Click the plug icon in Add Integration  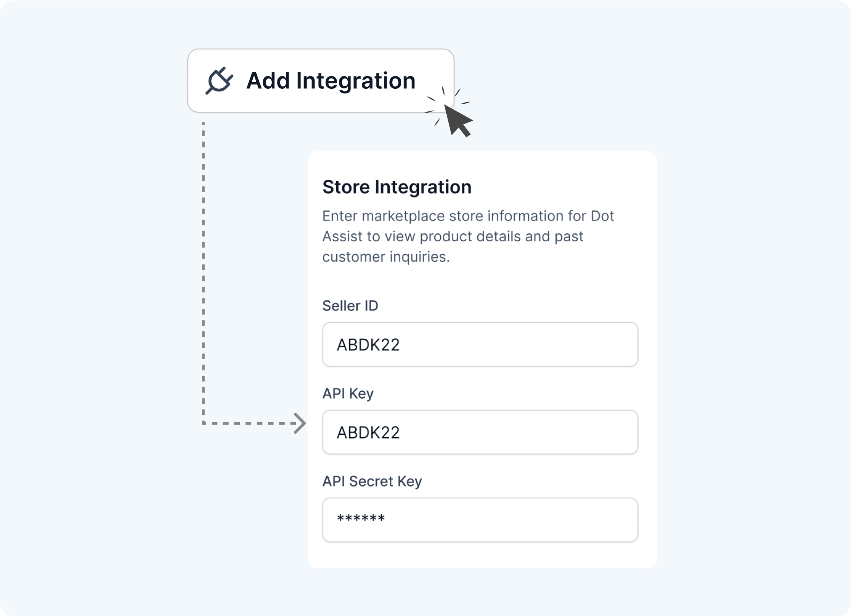(x=219, y=80)
